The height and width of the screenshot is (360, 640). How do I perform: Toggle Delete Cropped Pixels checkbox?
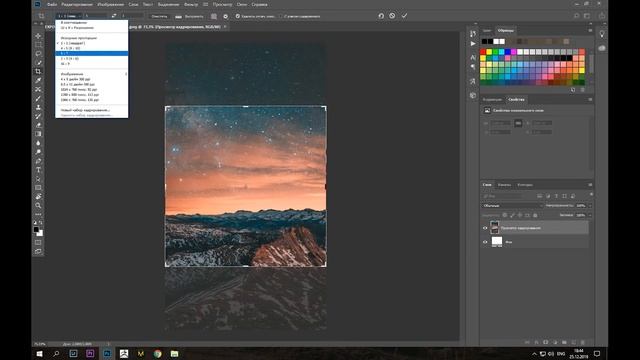pos(238,16)
